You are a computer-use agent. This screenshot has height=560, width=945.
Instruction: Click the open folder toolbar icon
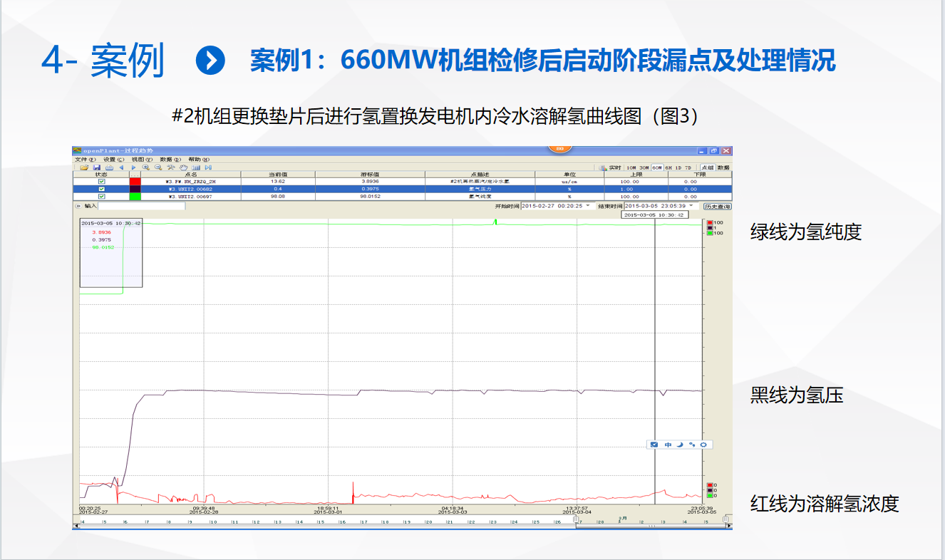[84, 167]
